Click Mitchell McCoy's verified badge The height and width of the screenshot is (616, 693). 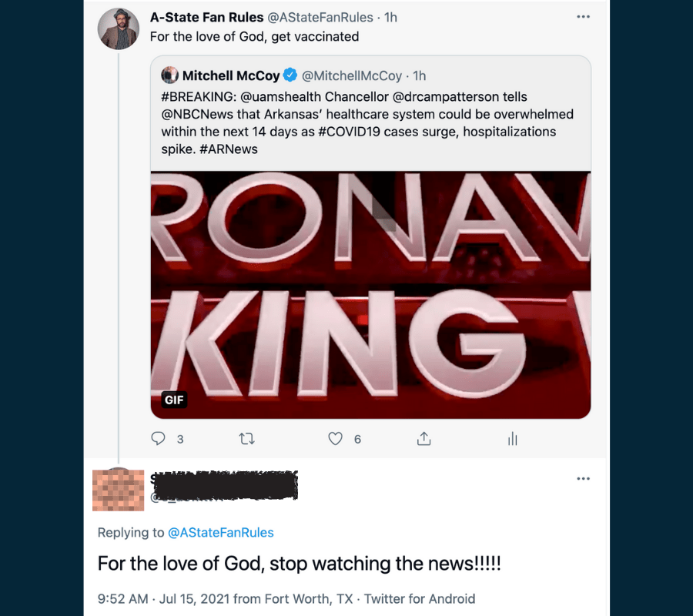pyautogui.click(x=290, y=75)
